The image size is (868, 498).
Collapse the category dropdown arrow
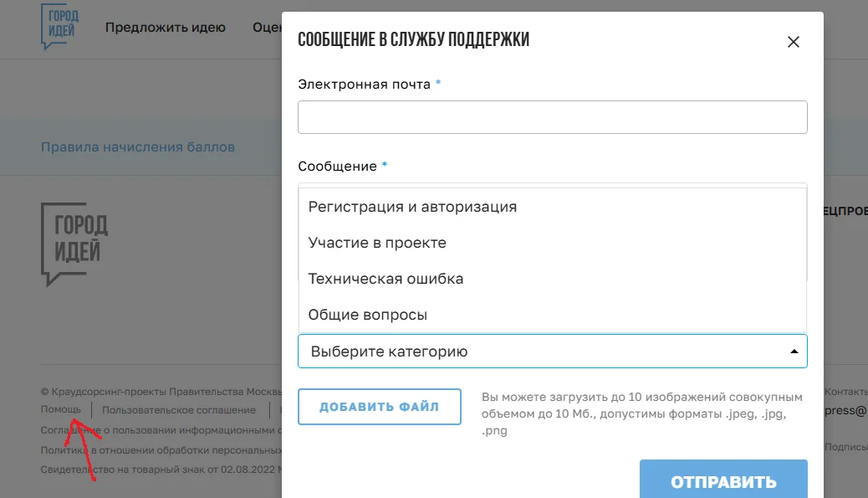click(x=794, y=352)
